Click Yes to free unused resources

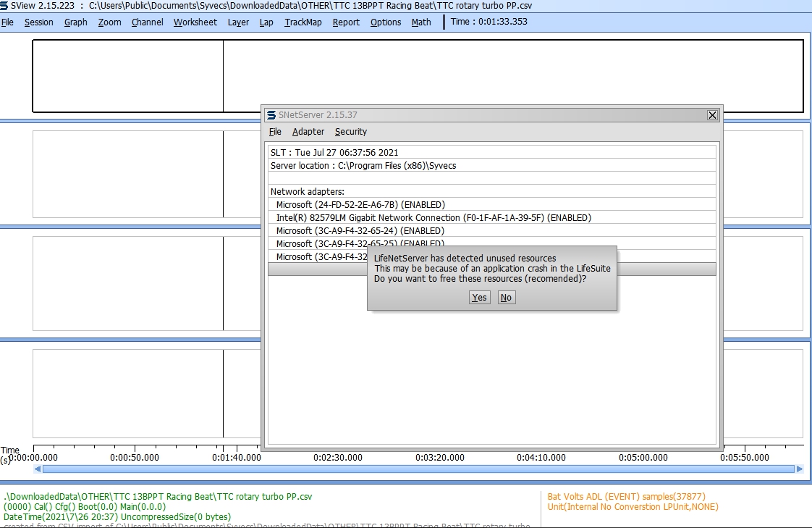click(x=479, y=298)
